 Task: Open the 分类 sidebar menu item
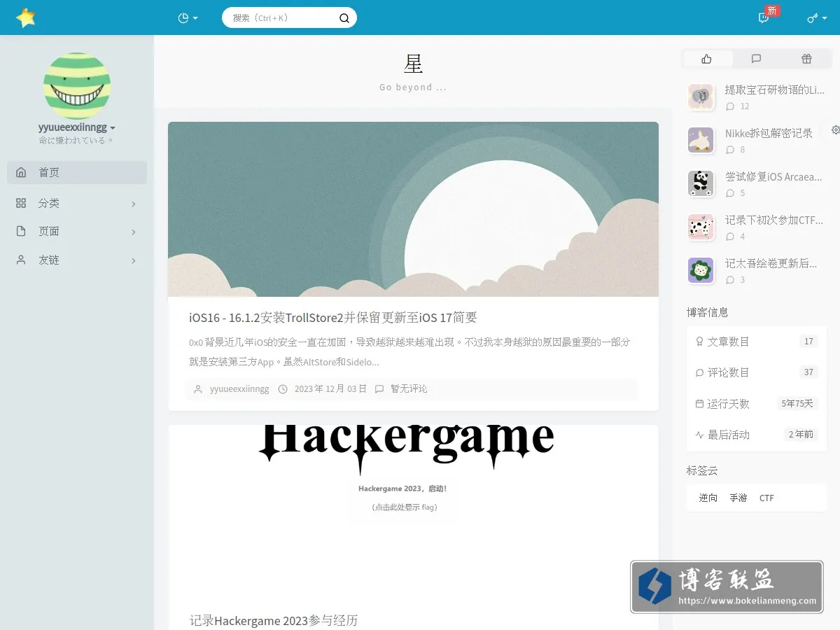77,203
